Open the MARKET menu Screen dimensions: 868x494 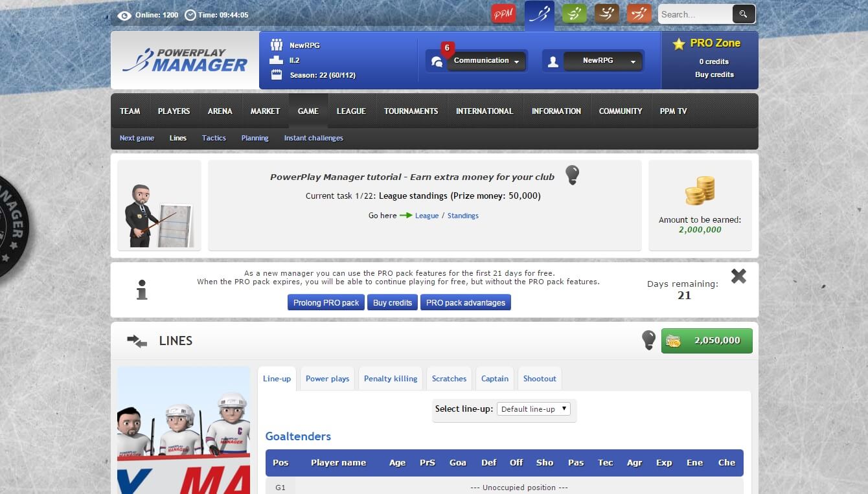tap(266, 111)
